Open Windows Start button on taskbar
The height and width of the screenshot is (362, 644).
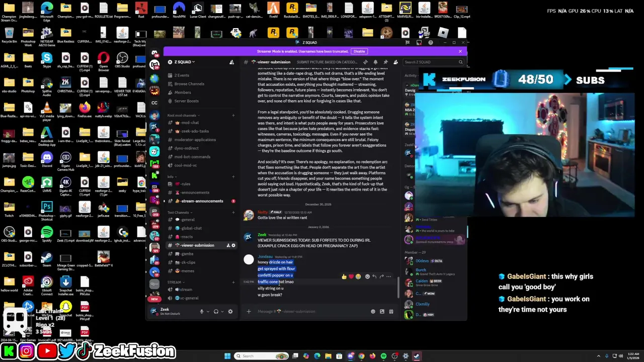[227, 356]
